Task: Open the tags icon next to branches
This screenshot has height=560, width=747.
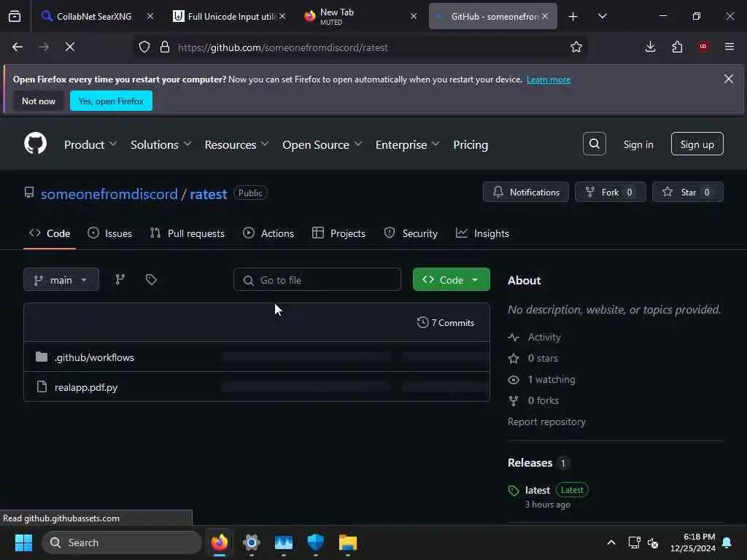Action: 151,279
